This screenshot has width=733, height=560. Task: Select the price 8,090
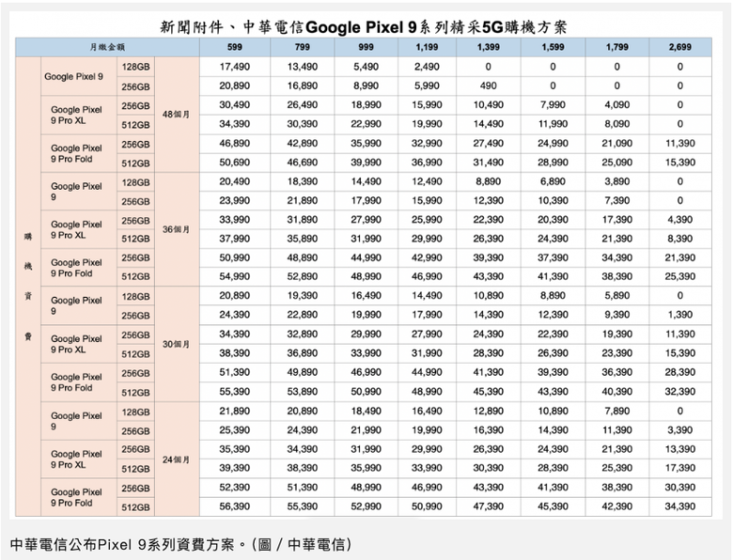tap(617, 124)
